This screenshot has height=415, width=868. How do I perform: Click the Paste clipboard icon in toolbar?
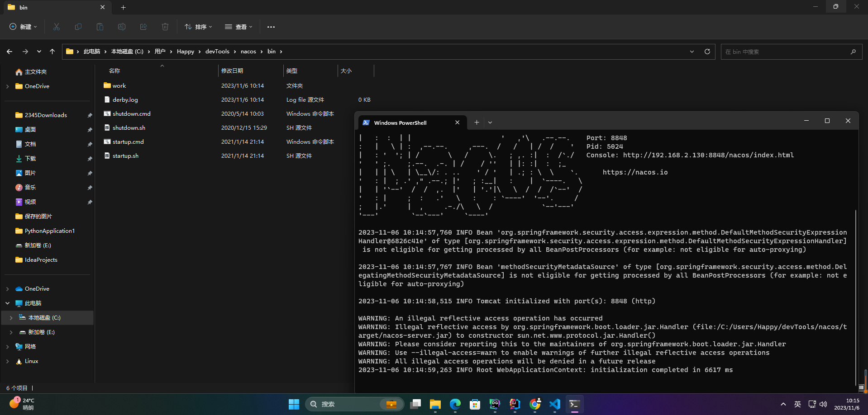(100, 27)
